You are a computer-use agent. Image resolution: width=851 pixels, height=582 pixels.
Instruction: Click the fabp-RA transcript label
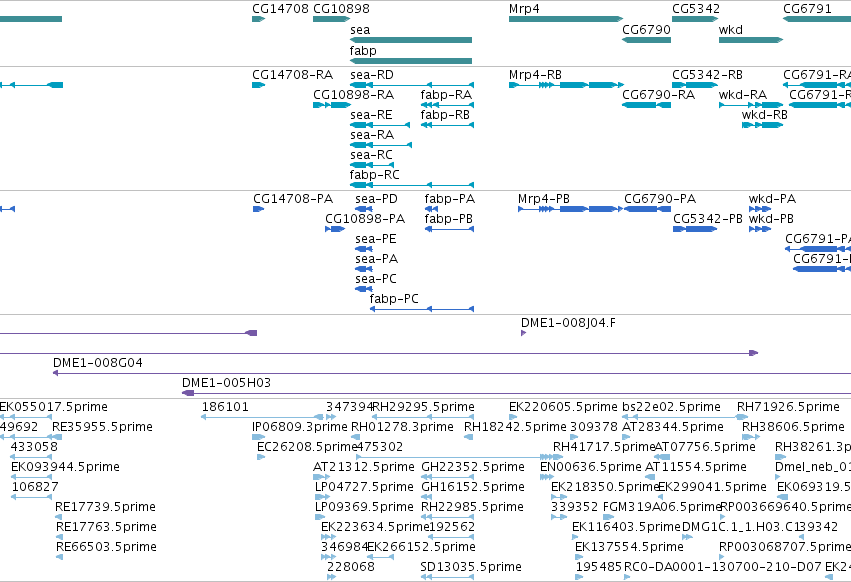[x=446, y=95]
